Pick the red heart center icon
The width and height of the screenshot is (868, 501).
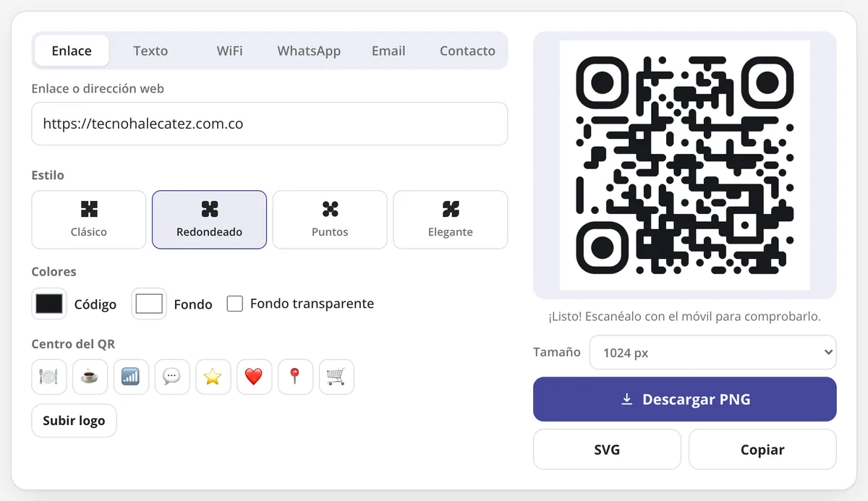click(x=254, y=377)
